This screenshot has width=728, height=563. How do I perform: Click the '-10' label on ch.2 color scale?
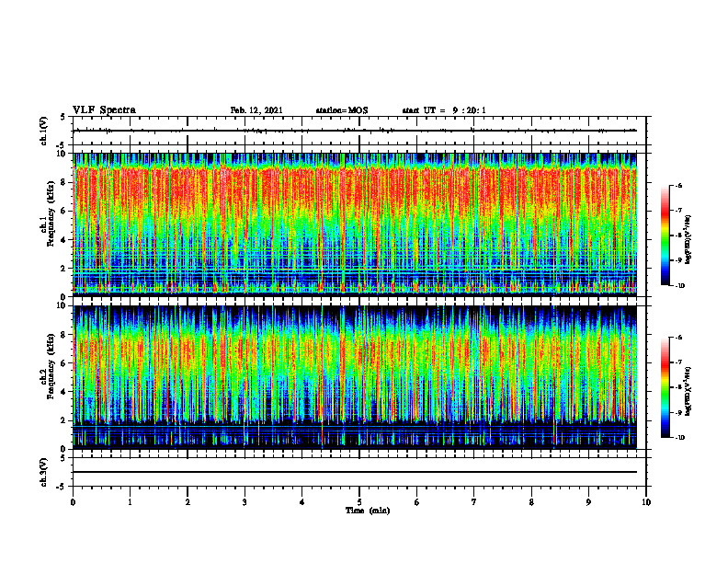pos(680,438)
